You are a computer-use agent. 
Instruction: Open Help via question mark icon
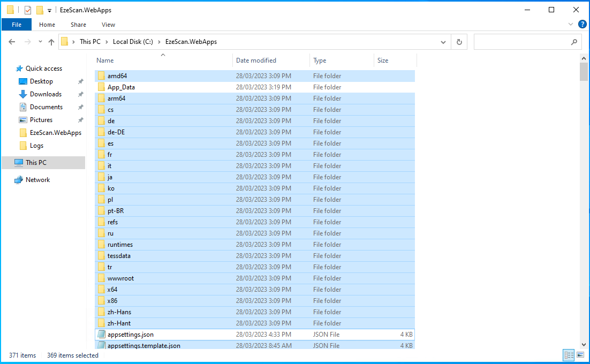click(x=582, y=24)
